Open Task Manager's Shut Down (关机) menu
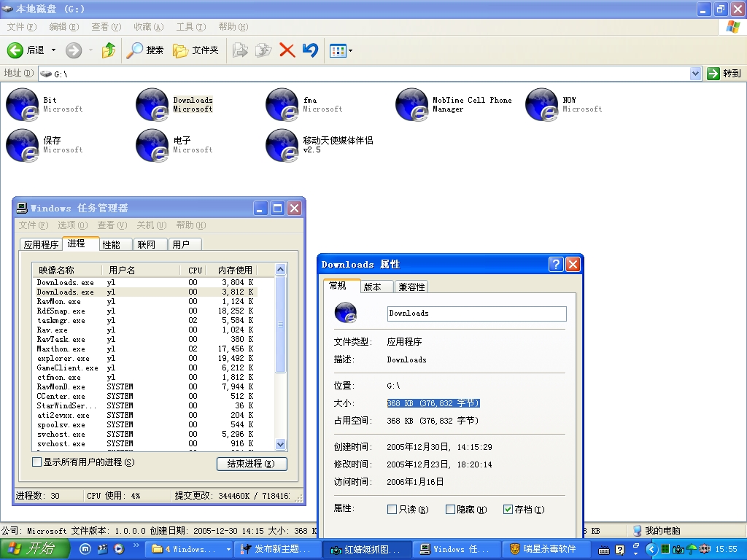Screen dimensions: 747x560 click(x=152, y=225)
